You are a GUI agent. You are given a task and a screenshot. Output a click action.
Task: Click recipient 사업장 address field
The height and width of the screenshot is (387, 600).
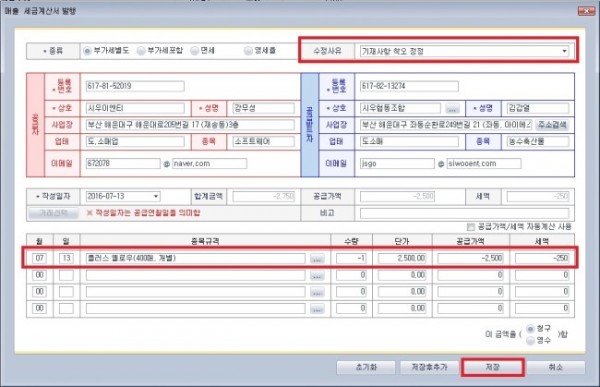click(x=446, y=125)
